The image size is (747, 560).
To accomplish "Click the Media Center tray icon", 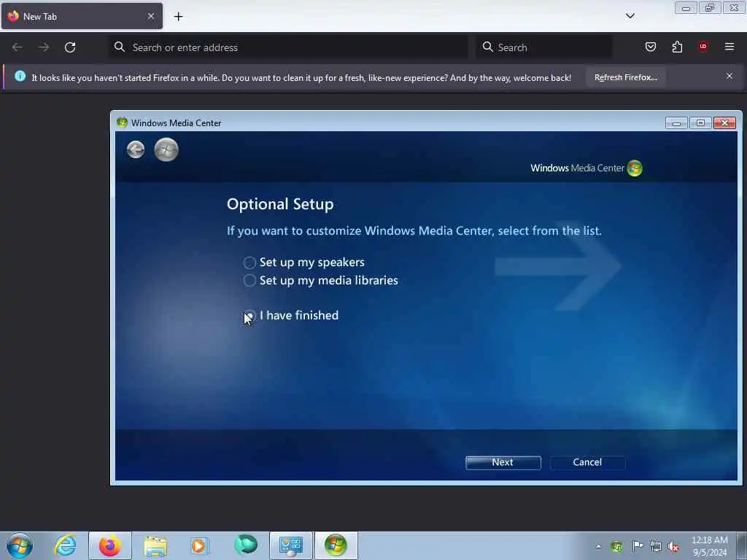I will pos(616,546).
